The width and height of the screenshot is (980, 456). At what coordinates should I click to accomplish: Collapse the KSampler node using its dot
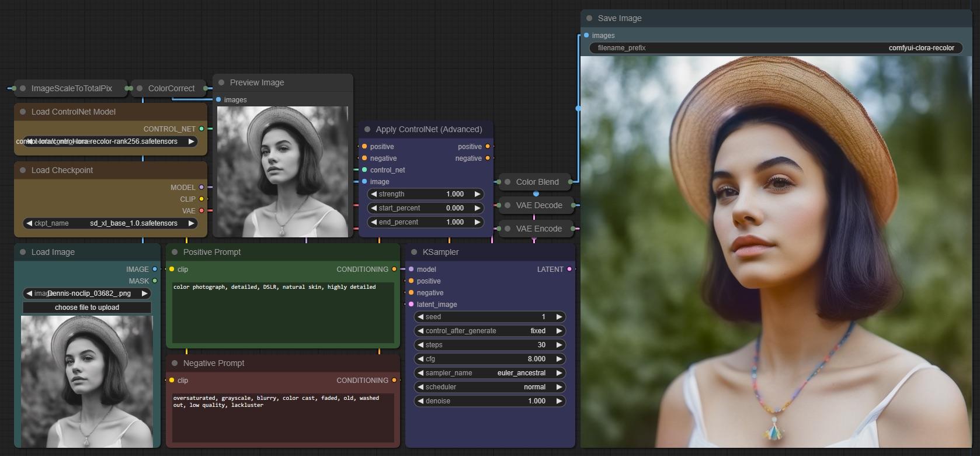click(x=414, y=252)
